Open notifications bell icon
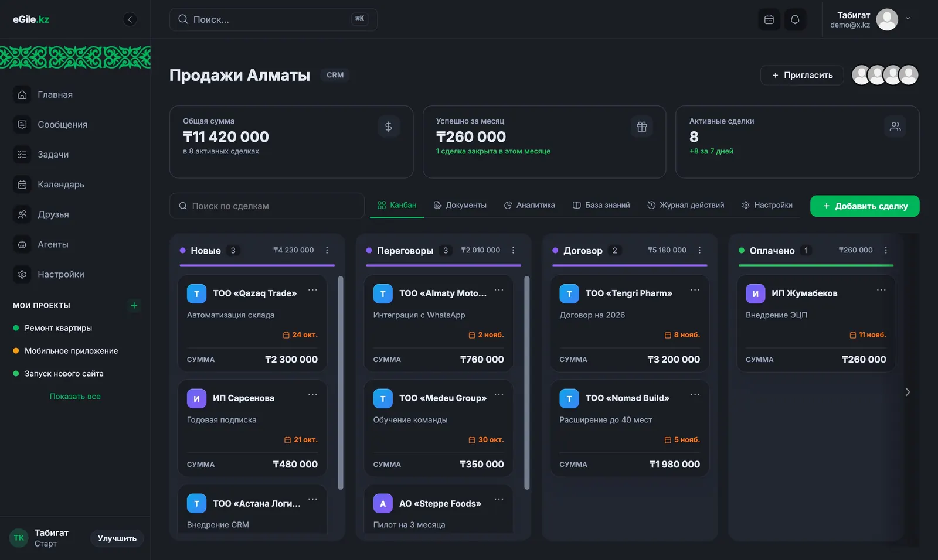938x560 pixels. click(795, 19)
